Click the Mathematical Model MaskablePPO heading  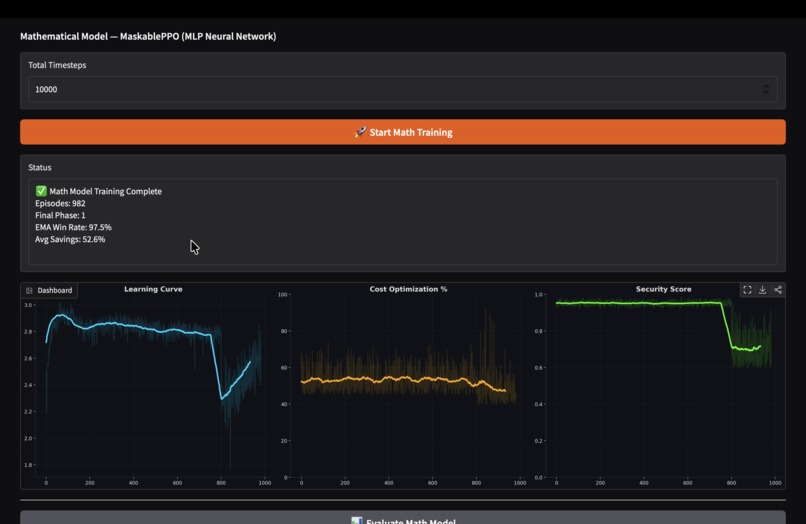[x=148, y=37]
